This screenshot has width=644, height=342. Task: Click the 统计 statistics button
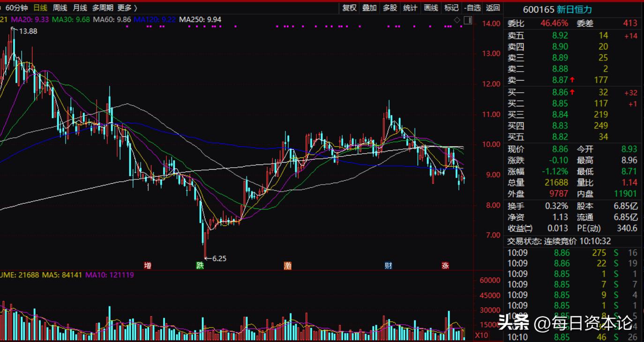click(410, 7)
